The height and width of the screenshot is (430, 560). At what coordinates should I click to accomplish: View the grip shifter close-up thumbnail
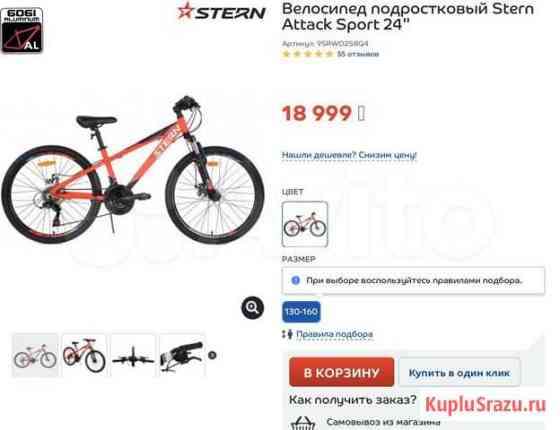pyautogui.click(x=182, y=355)
